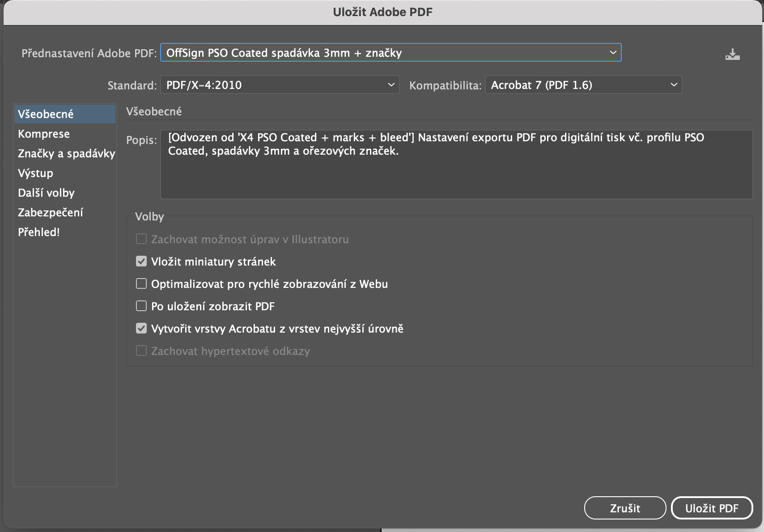Viewport: 764px width, 532px height.
Task: Uncheck Vložit miniatury stránek
Action: 141,262
